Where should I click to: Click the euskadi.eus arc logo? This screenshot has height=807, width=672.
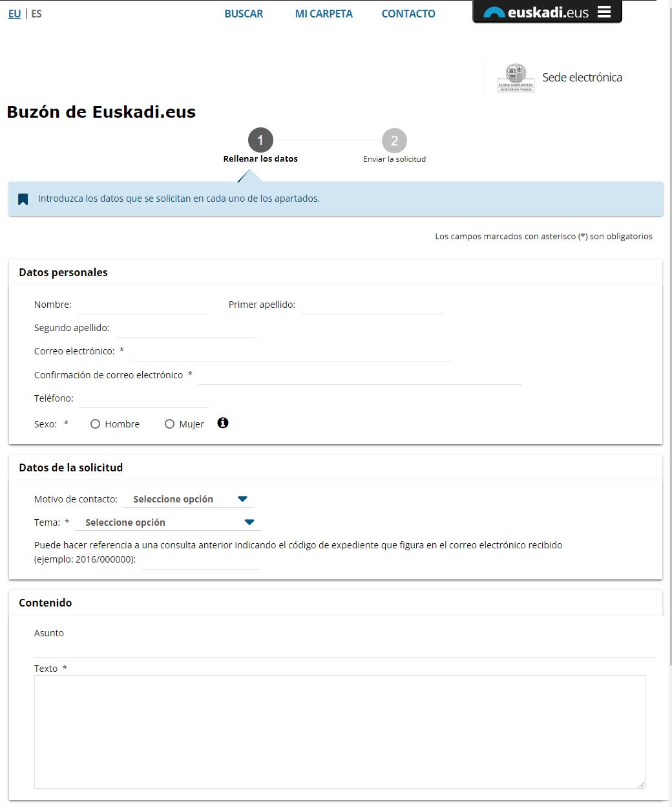tap(494, 13)
